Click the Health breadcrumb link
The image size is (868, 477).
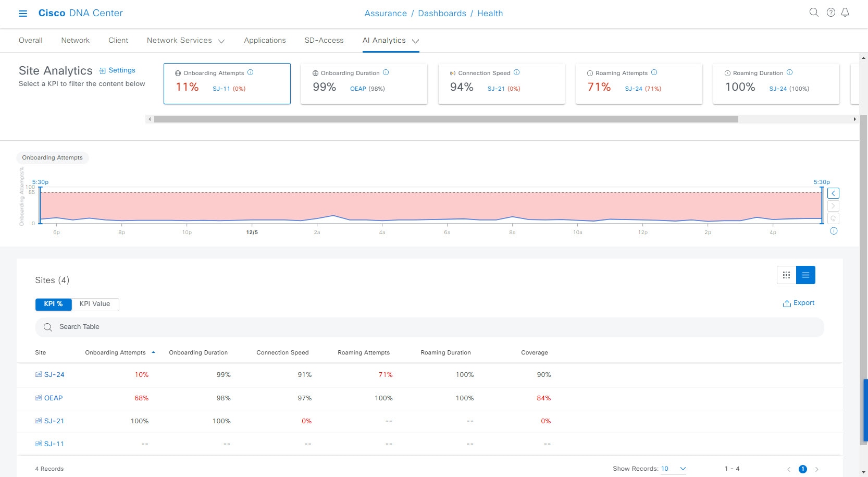click(x=490, y=14)
